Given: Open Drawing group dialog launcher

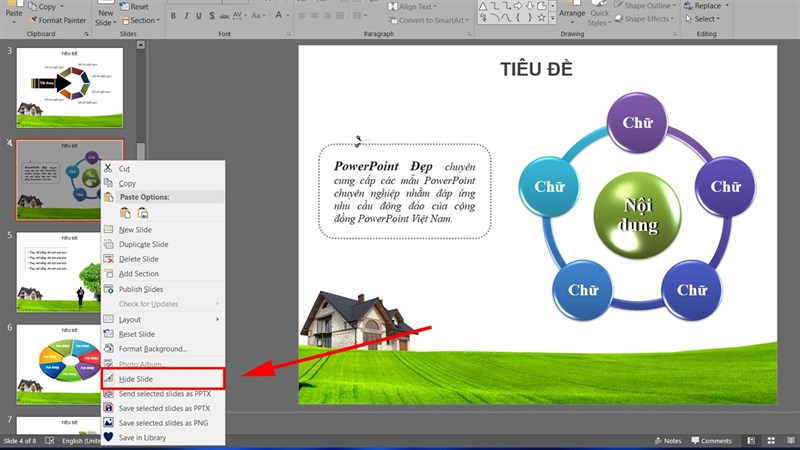Looking at the screenshot, I should [x=674, y=34].
